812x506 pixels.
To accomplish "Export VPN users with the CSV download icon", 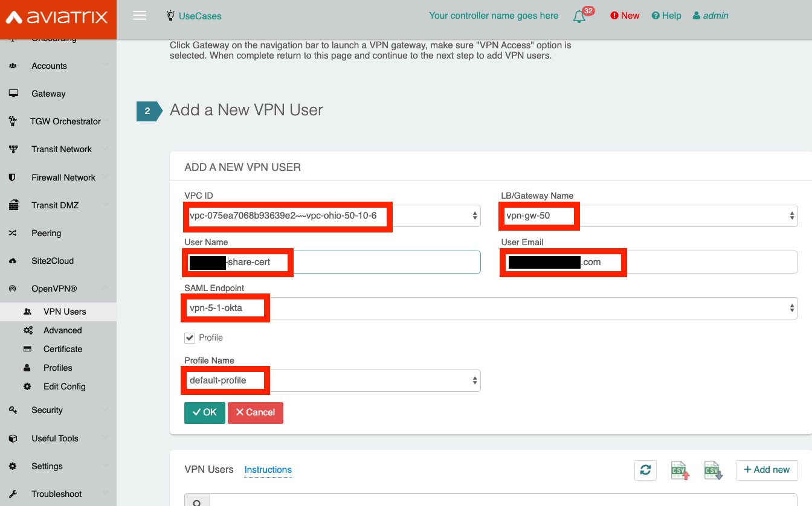I will coord(713,470).
